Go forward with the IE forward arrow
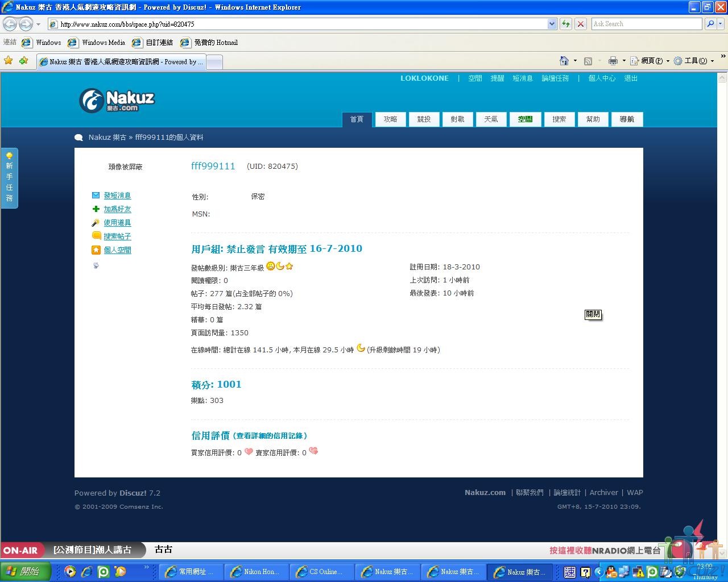 (x=26, y=24)
